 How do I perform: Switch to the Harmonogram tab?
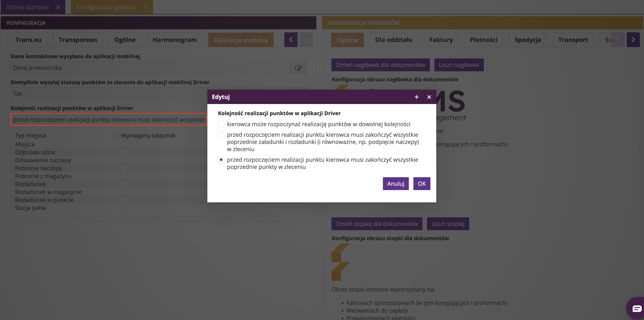[174, 40]
